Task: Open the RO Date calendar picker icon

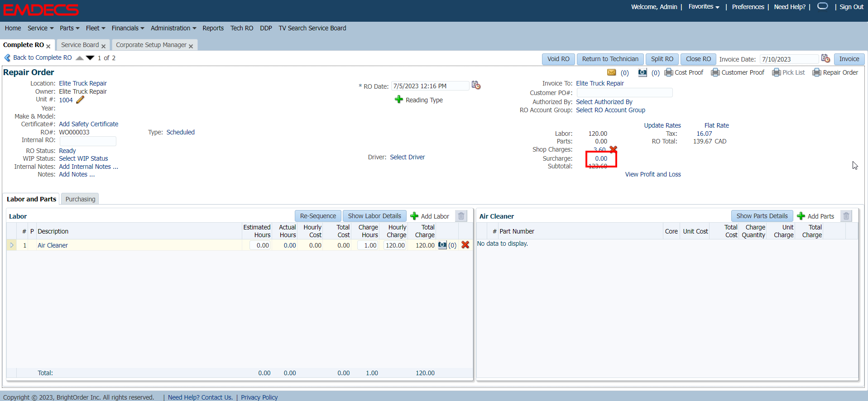Action: point(476,85)
